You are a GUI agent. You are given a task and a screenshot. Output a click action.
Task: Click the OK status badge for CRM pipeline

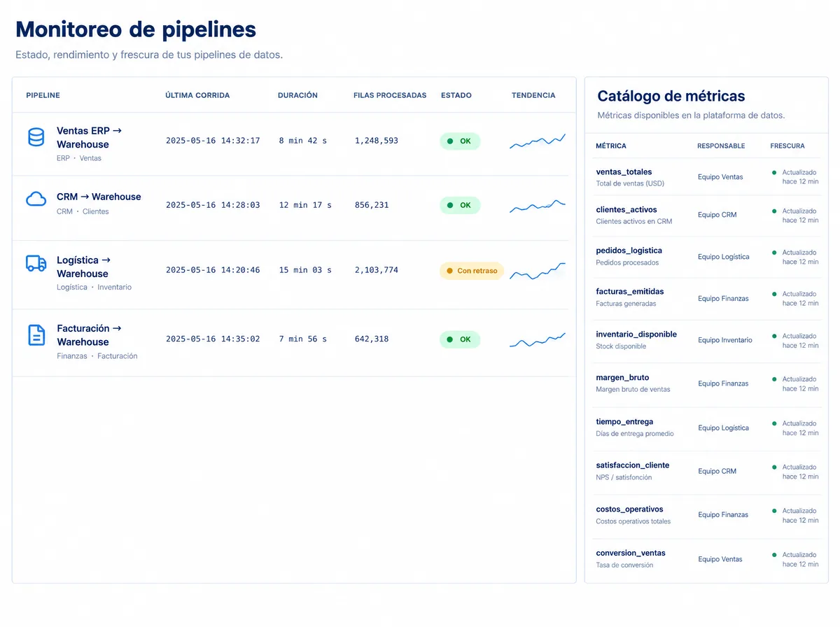point(460,206)
